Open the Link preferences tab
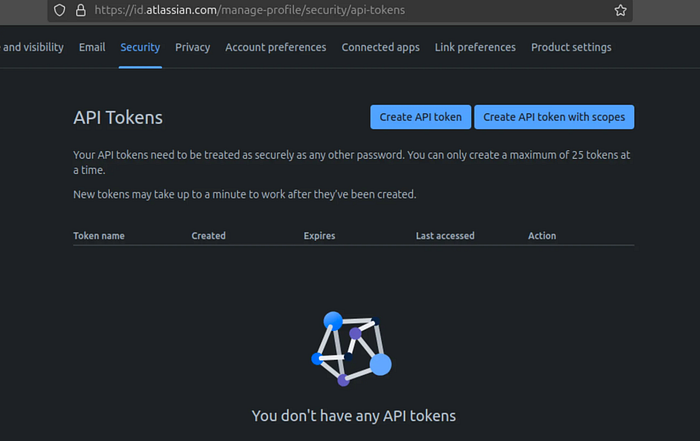Image resolution: width=700 pixels, height=441 pixels. (475, 47)
